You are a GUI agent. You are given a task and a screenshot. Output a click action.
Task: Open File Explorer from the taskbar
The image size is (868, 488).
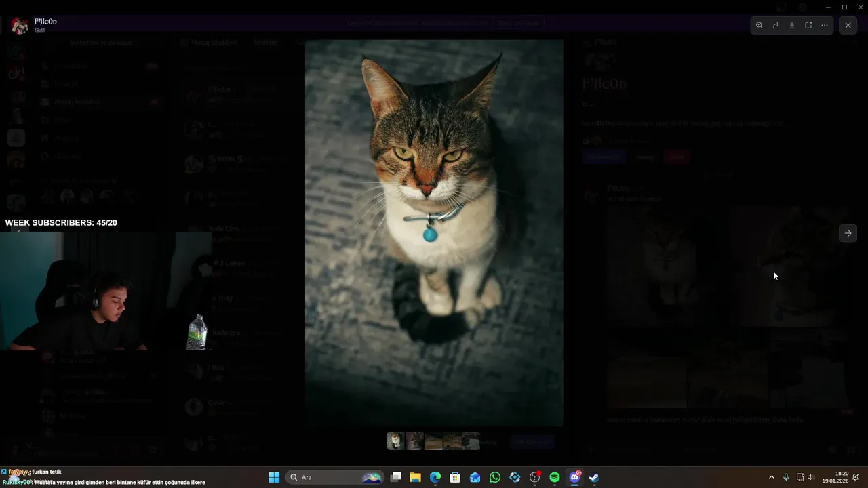(x=416, y=477)
